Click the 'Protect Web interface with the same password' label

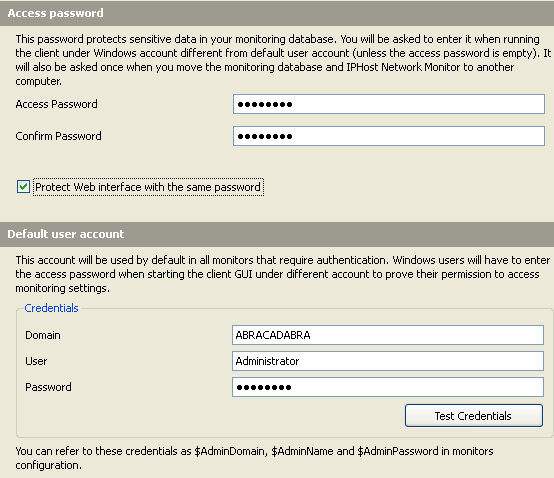point(148,187)
